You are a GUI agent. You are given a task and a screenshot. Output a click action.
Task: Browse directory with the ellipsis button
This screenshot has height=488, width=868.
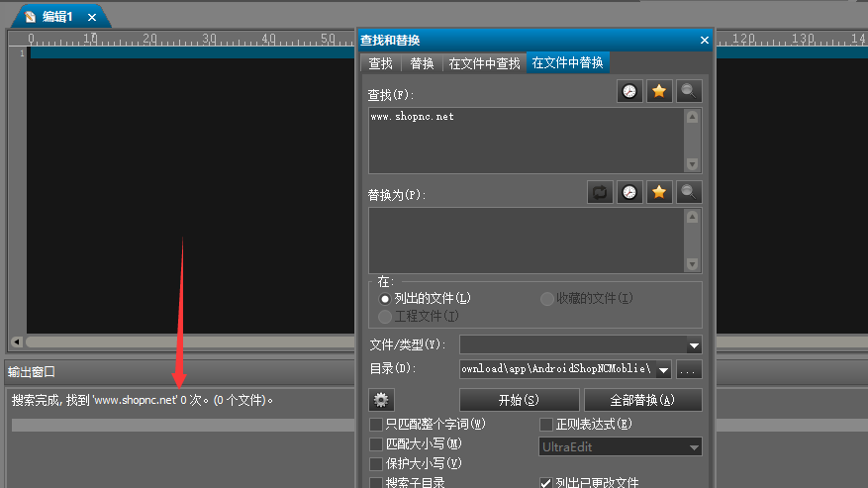coord(689,369)
